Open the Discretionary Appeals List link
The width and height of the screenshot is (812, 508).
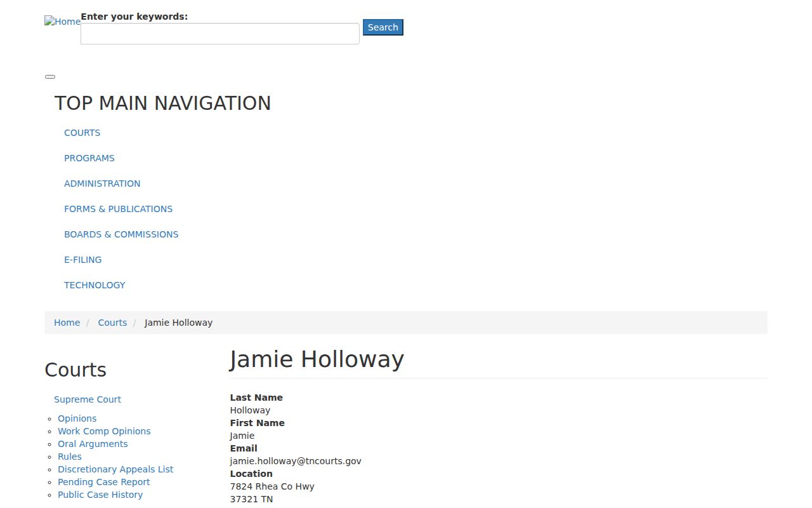115,469
